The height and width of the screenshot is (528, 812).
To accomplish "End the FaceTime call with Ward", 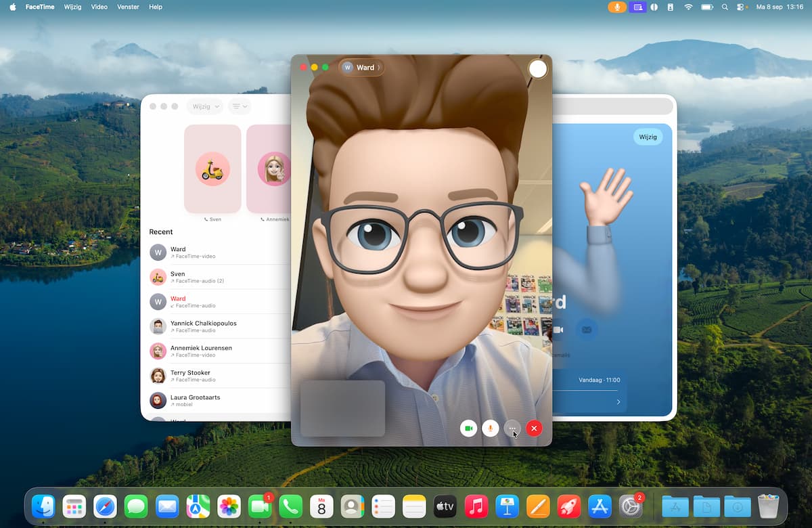I will [x=534, y=428].
